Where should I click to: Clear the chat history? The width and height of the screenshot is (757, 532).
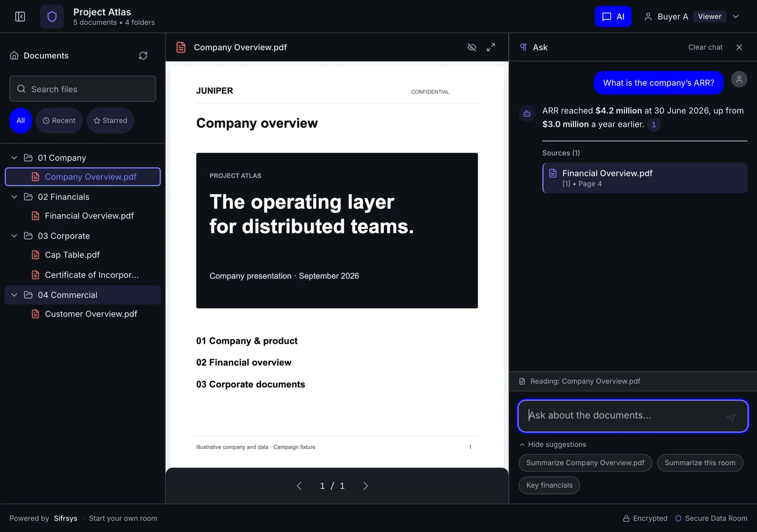click(x=705, y=48)
